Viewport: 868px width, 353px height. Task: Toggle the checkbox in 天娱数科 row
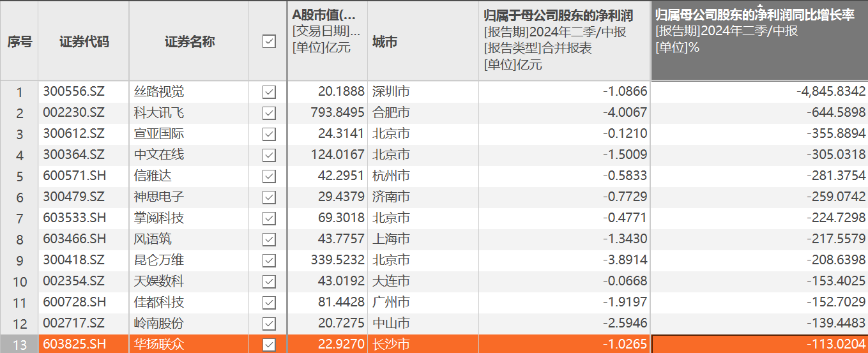pyautogui.click(x=269, y=282)
